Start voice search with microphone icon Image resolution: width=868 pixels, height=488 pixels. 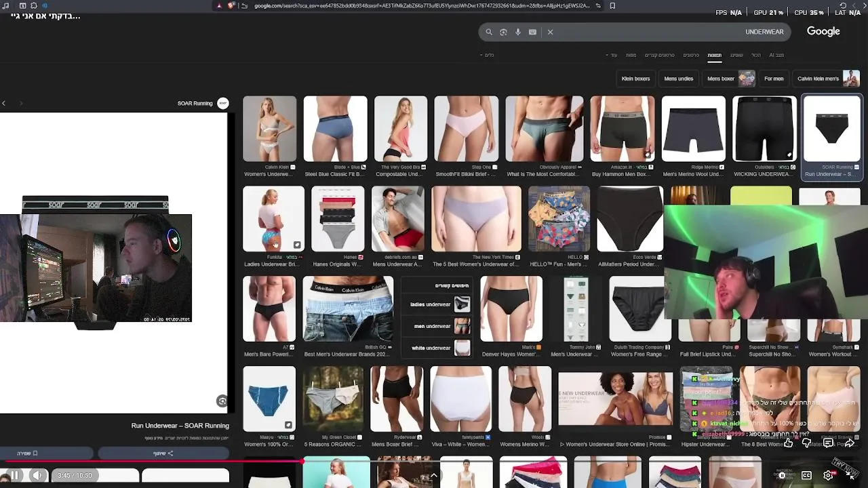518,32
